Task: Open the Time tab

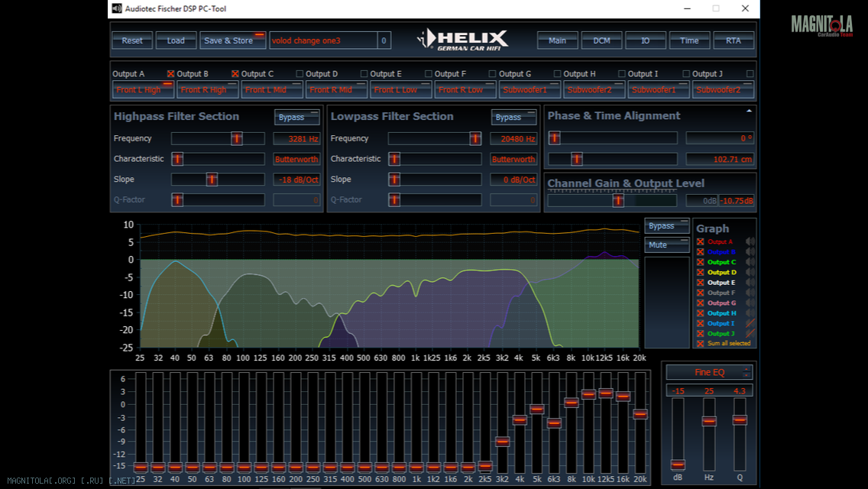Action: tap(689, 40)
